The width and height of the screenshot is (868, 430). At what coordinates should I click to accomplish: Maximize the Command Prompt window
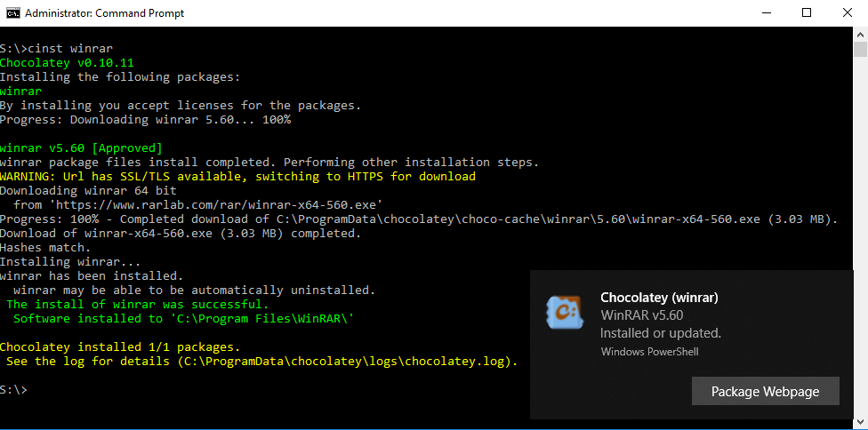point(807,12)
